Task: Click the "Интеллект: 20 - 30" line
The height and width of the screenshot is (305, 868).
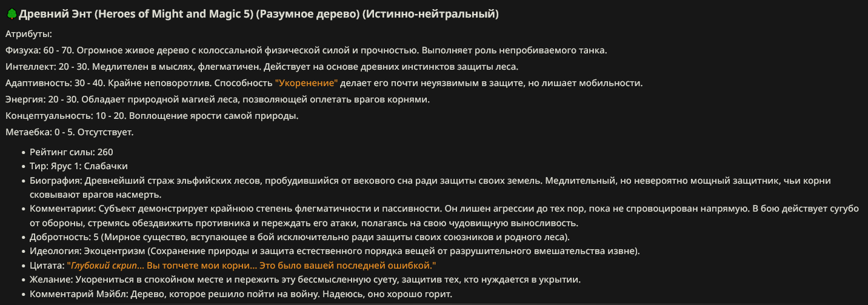Action: click(x=261, y=67)
